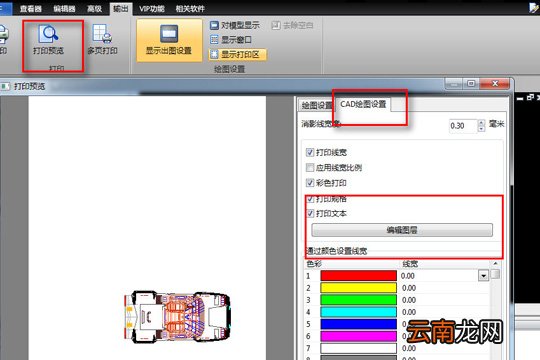Click the 对模型显示 icon

coord(214,25)
